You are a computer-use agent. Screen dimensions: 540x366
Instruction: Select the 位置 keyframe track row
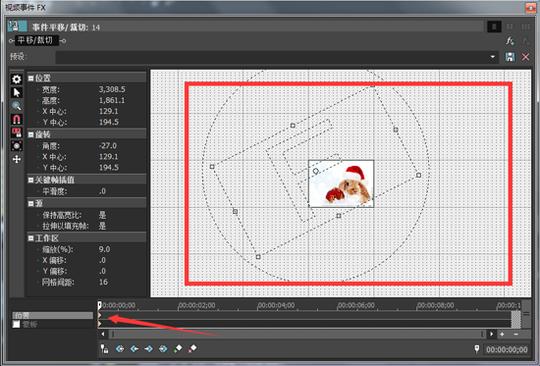coord(53,315)
